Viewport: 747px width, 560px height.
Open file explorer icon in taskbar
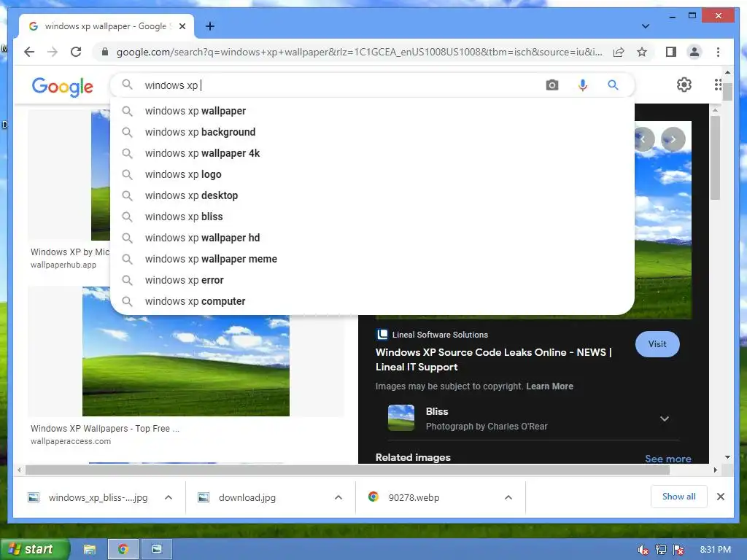pos(90,549)
